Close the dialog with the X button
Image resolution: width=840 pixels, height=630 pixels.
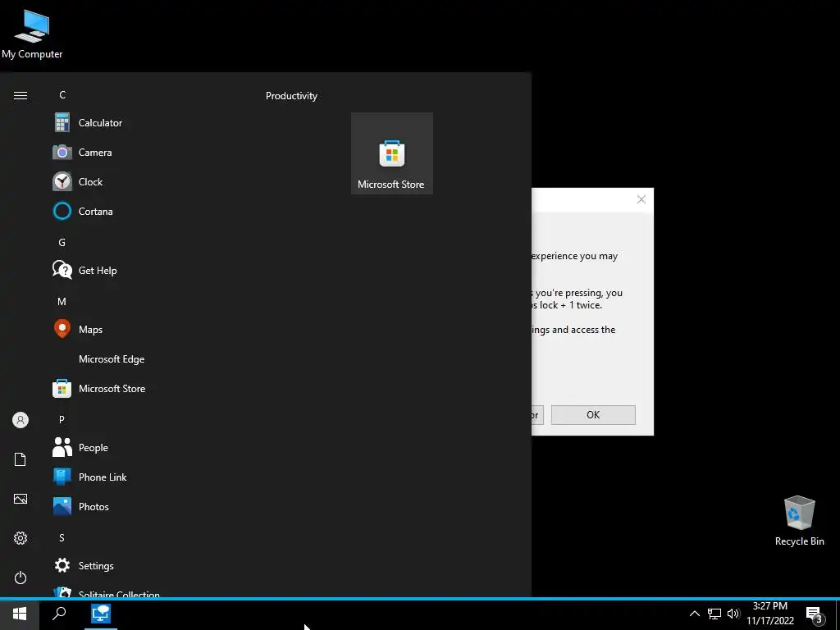tap(641, 199)
